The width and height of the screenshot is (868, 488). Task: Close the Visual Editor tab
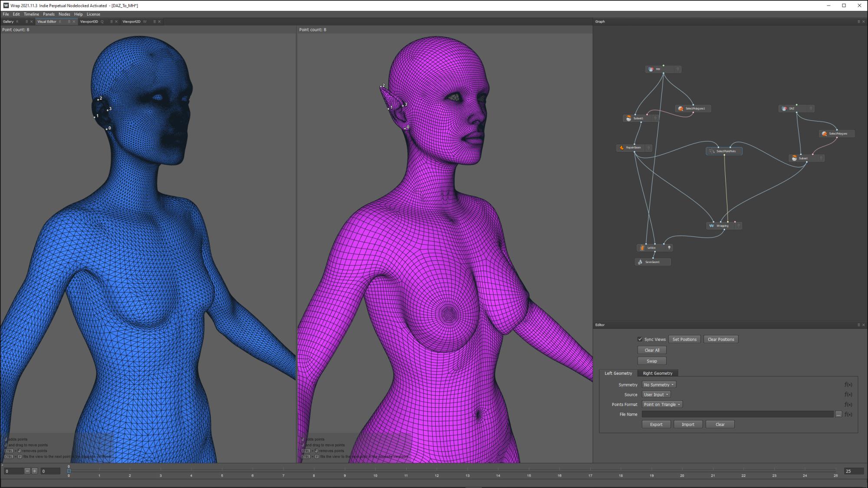(x=74, y=21)
